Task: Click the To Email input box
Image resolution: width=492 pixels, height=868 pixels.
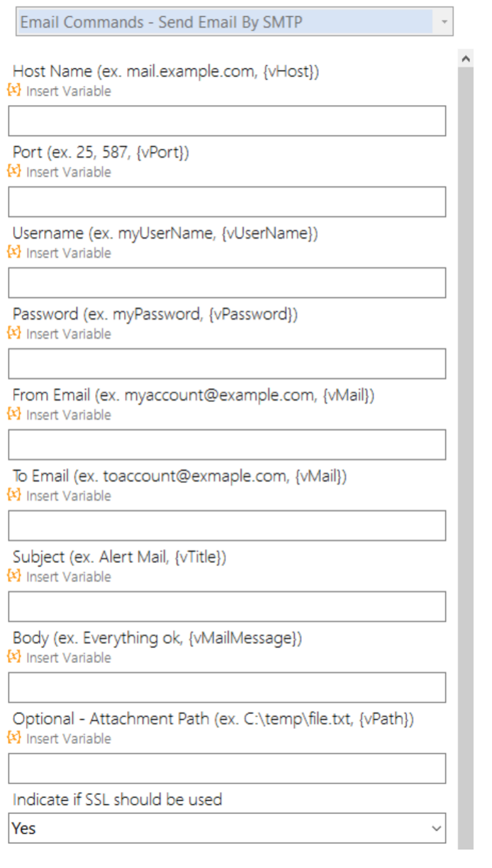Action: pyautogui.click(x=227, y=525)
